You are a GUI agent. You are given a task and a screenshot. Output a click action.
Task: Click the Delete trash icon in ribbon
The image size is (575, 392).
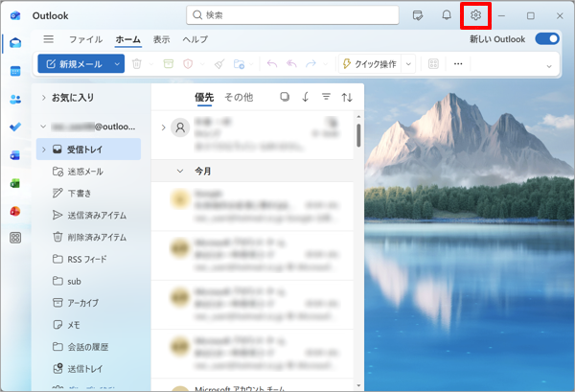[137, 64]
